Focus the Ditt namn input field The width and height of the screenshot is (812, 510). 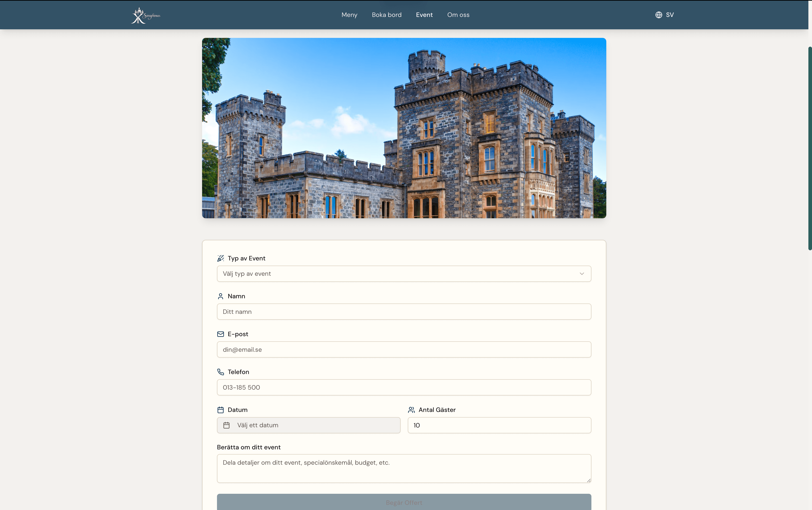click(x=404, y=312)
